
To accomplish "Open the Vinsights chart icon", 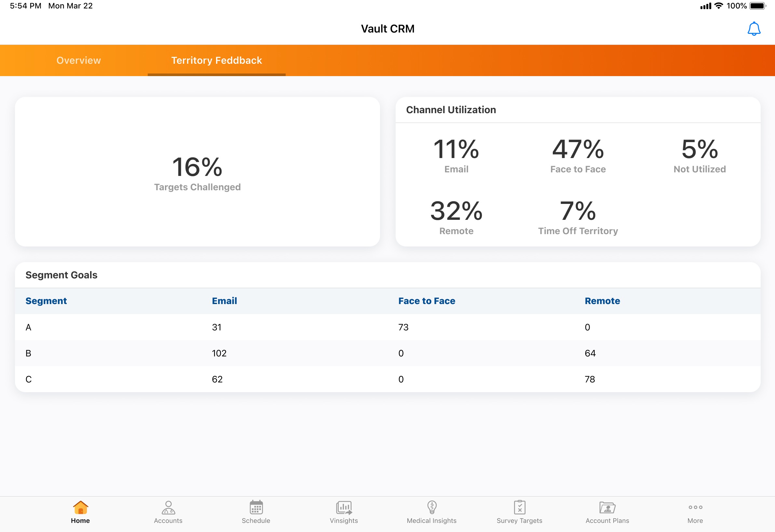I will tap(344, 508).
